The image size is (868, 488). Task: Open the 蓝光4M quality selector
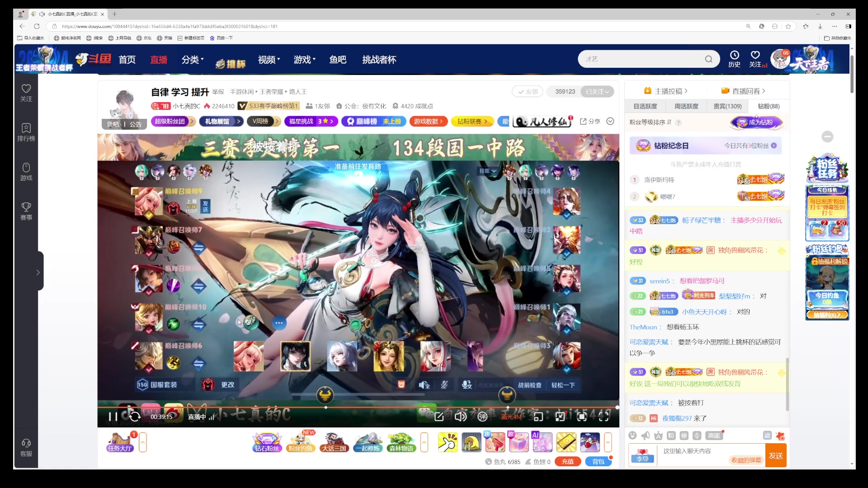[x=511, y=417]
